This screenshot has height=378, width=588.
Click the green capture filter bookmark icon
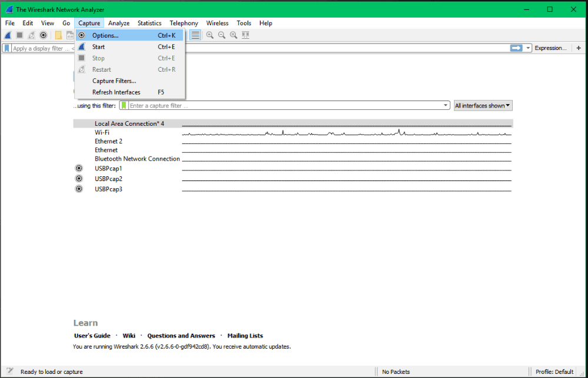pos(123,106)
